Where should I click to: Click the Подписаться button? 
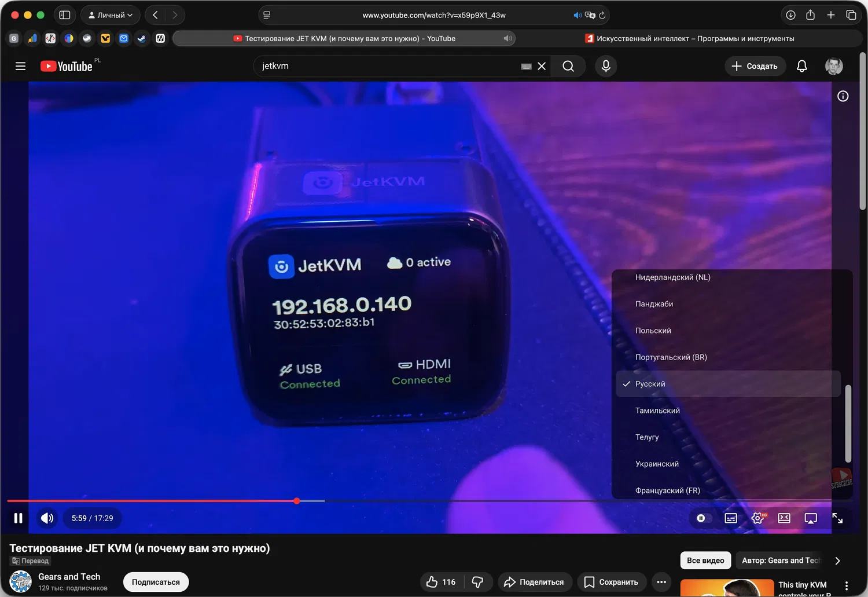[x=156, y=582]
